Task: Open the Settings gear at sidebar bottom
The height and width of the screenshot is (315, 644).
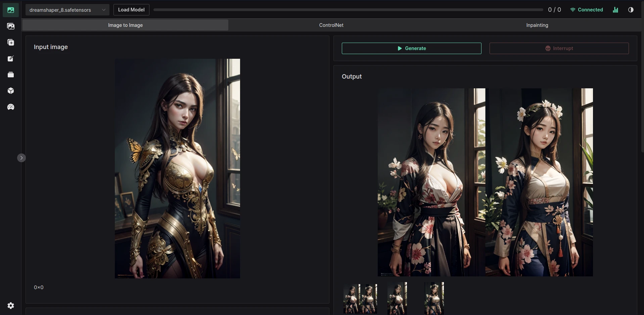Action: tap(11, 306)
